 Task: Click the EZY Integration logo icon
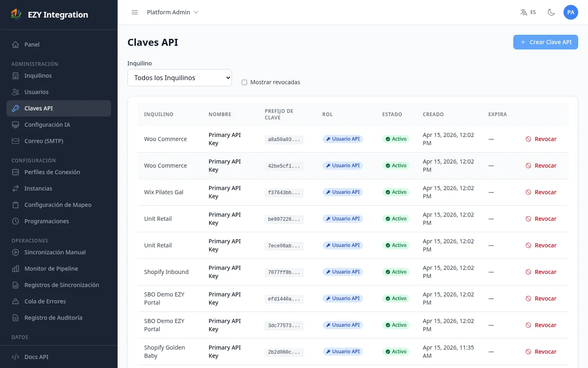[x=16, y=14]
